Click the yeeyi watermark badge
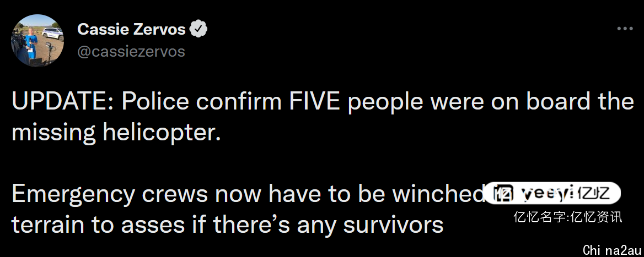Image resolution: width=644 pixels, height=257 pixels. [x=552, y=193]
